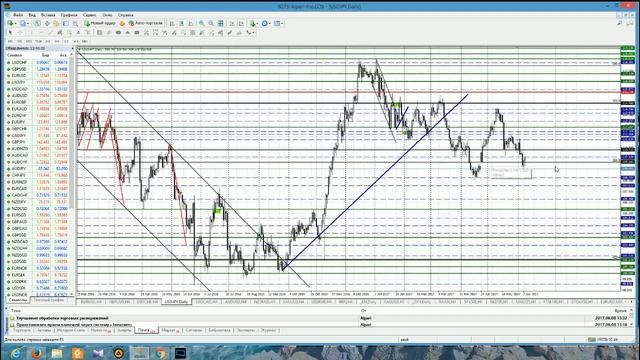Click the connection status indicator

coord(604,340)
